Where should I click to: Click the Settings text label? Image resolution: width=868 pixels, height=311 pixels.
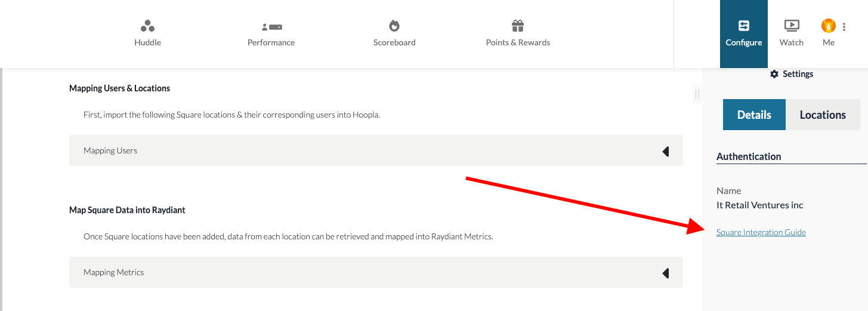798,74
